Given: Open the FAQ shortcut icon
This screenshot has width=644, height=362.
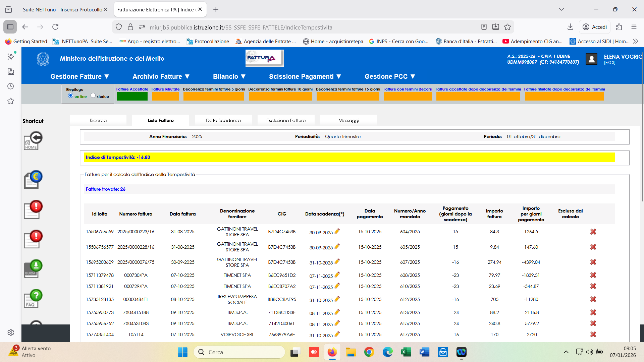Looking at the screenshot, I should pos(33,299).
